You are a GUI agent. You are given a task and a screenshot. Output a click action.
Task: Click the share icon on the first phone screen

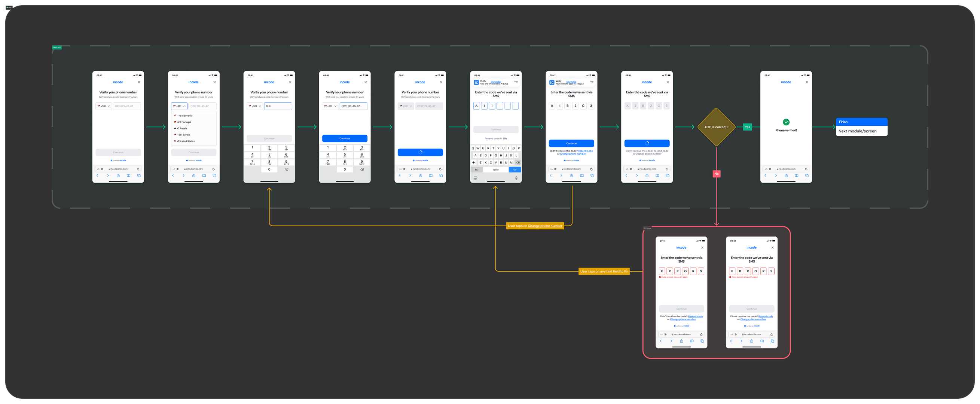[x=118, y=176]
